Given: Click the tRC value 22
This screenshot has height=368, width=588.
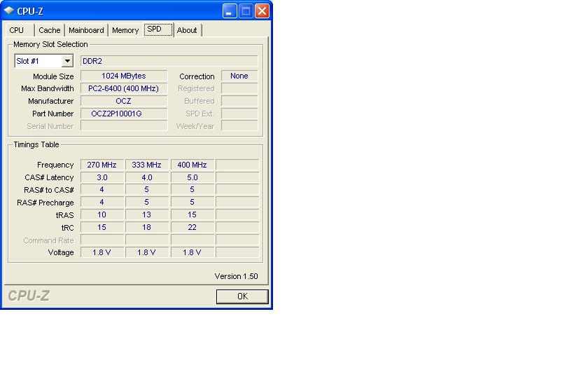Looking at the screenshot, I should point(192,228).
